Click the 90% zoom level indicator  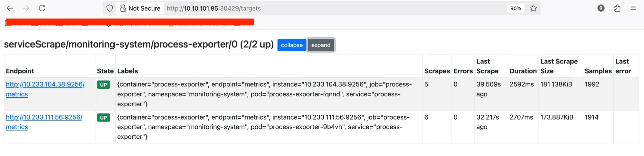click(x=516, y=8)
